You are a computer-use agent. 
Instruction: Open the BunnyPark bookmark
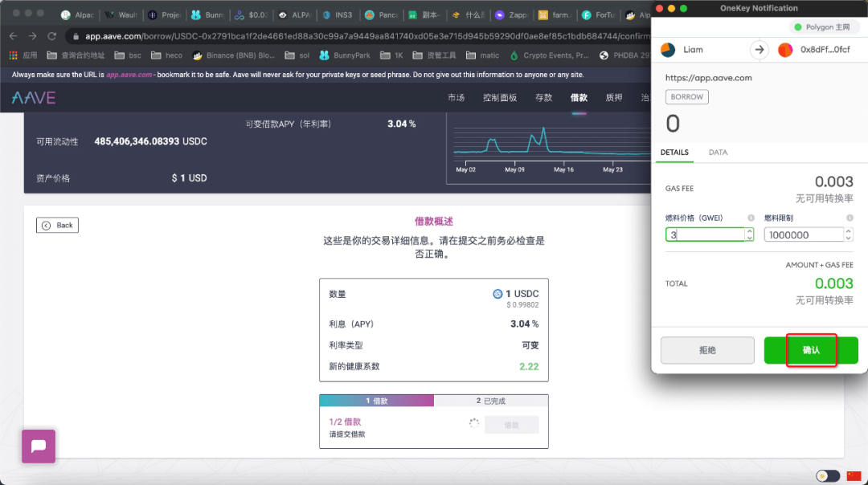(345, 55)
